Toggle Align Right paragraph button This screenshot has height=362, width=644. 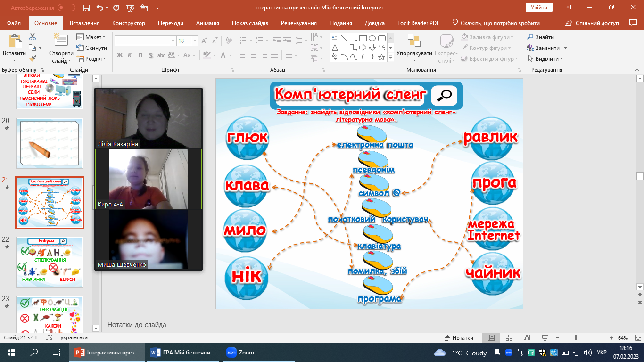[264, 55]
